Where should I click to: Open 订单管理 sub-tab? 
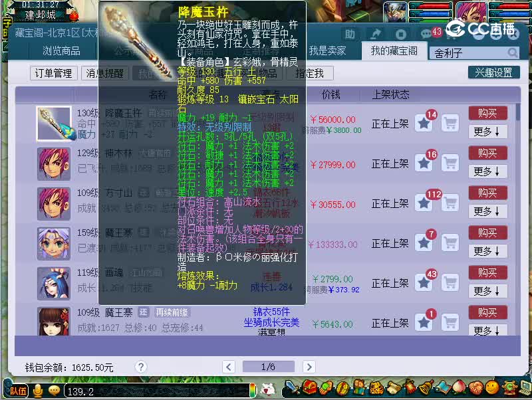(54, 73)
